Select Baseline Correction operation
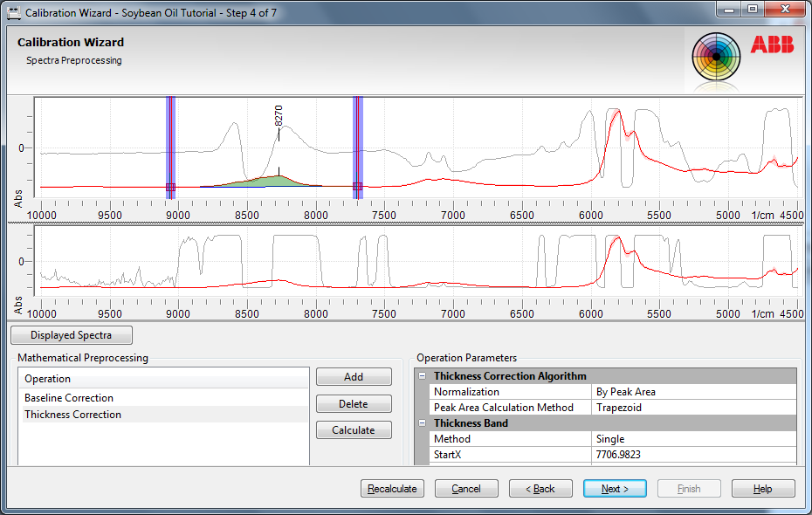Screen dimensions: 812x515 [69, 398]
